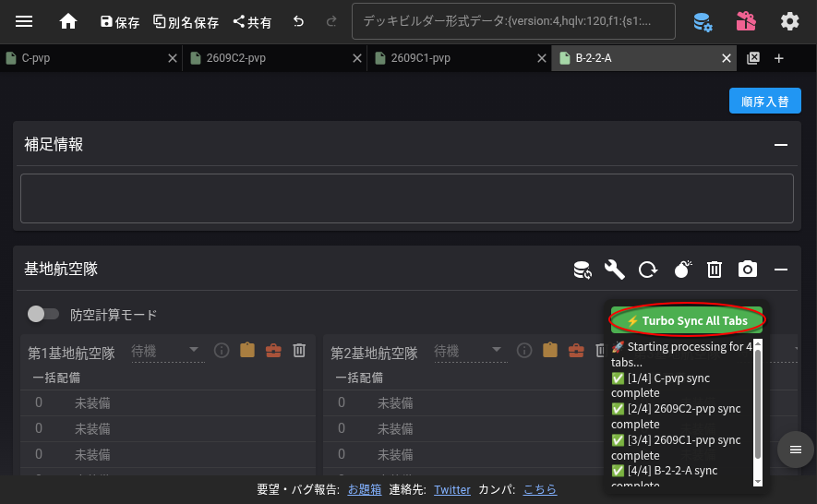
Task: Click toolbox icon for 第2基地航空隊
Action: point(576,351)
